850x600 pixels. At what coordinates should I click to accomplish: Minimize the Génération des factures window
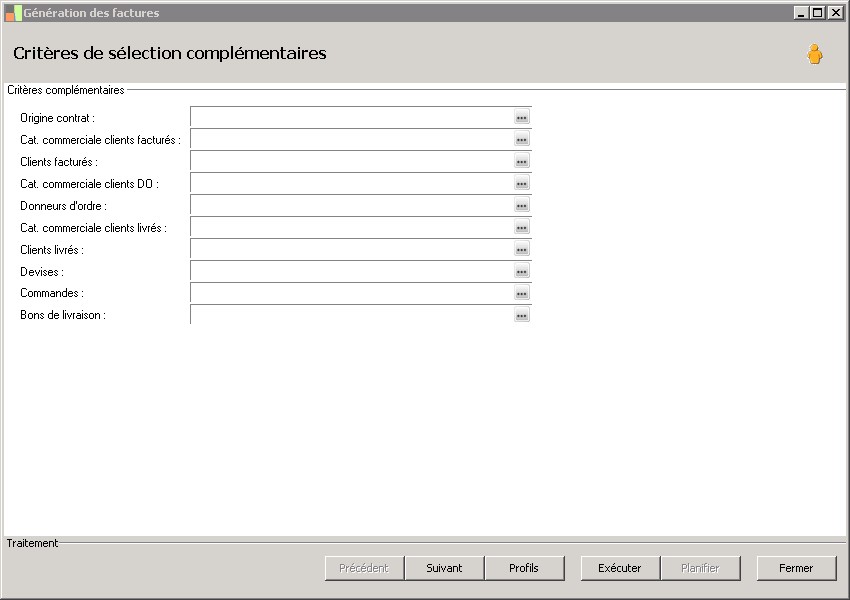[801, 12]
